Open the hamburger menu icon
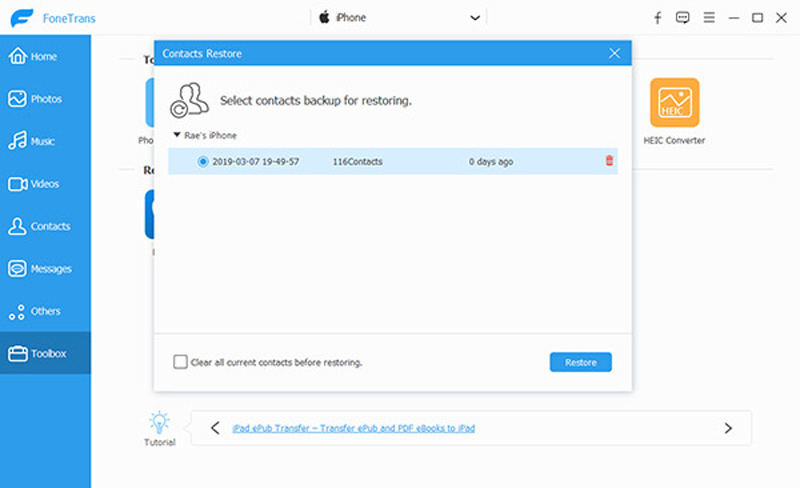 (x=709, y=18)
